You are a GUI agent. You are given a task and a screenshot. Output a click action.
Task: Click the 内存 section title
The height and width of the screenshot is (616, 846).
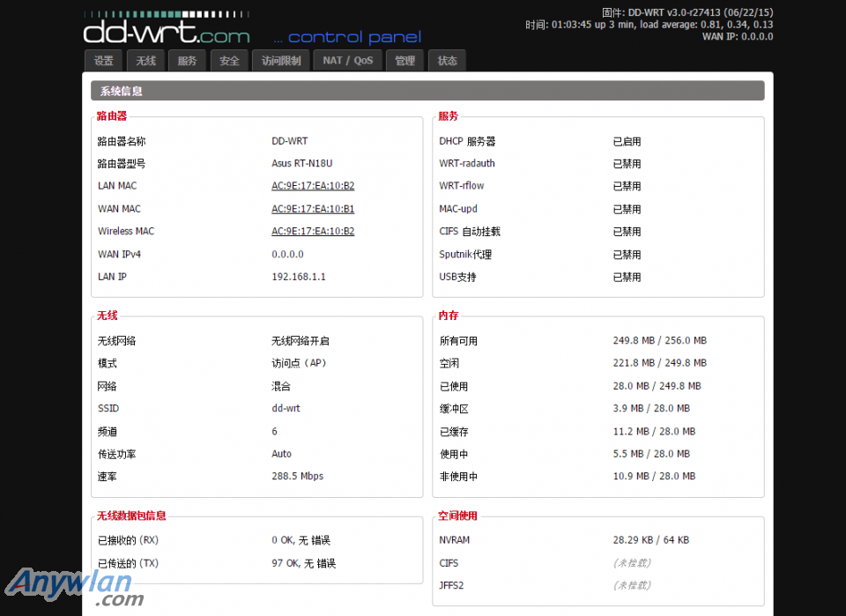tap(449, 315)
